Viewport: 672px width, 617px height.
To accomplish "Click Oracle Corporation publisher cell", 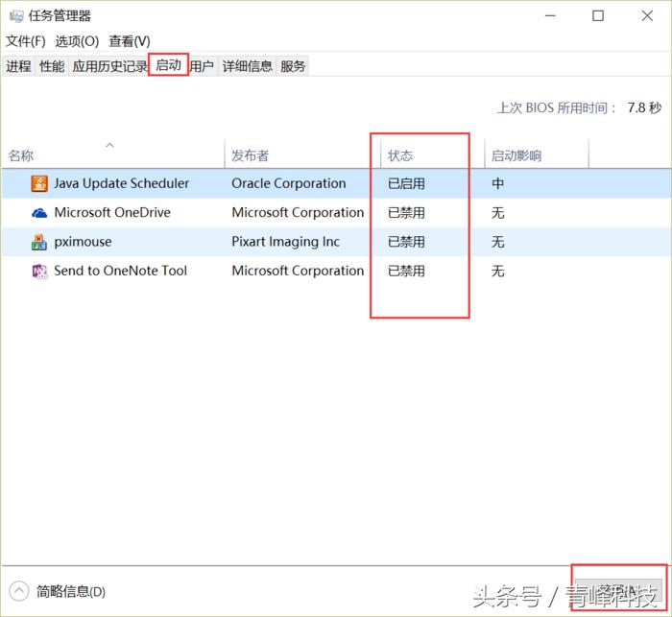I will click(x=289, y=183).
